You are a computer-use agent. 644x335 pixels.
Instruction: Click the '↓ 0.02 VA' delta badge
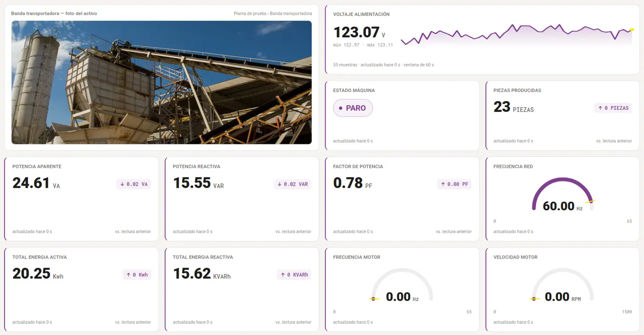(x=133, y=184)
